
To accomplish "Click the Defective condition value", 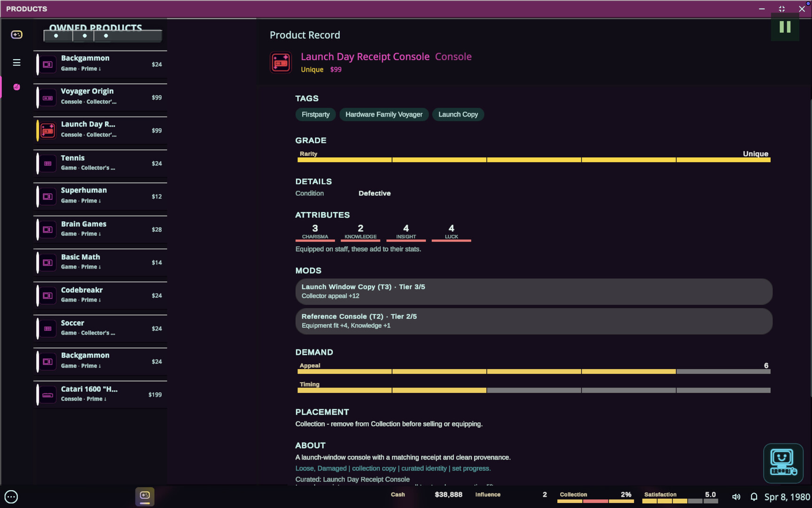I will pyautogui.click(x=375, y=193).
